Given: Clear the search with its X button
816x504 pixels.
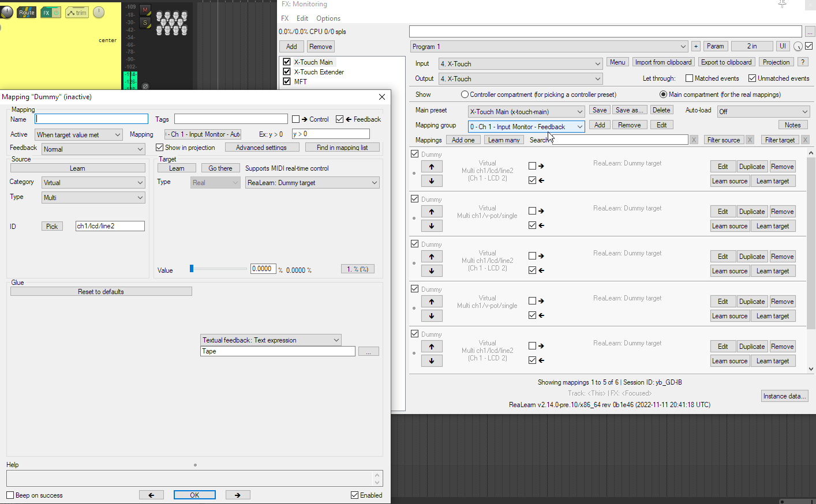Looking at the screenshot, I should (694, 140).
